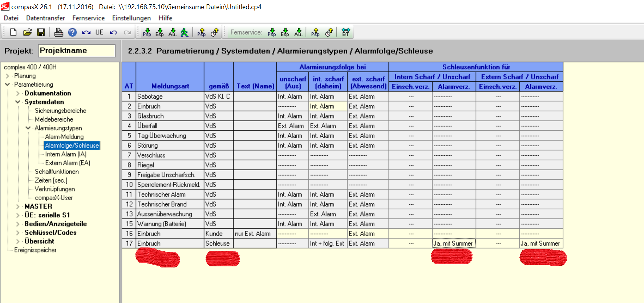The height and width of the screenshot is (303, 644).
Task: Click the Projektname input field
Action: [x=77, y=51]
